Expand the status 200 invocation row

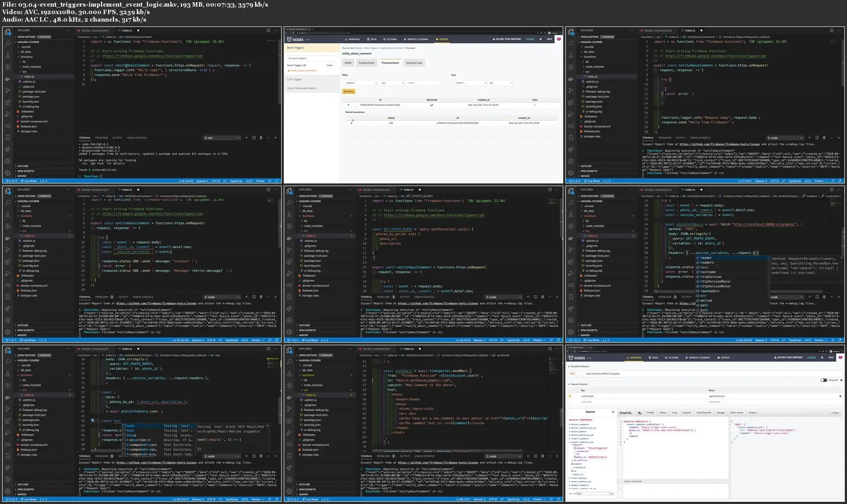[352, 123]
